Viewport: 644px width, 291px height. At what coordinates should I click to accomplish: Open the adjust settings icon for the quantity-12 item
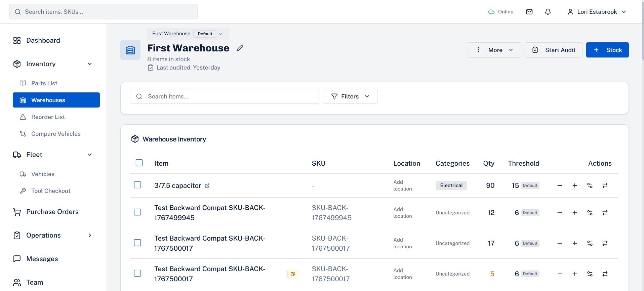coord(590,213)
